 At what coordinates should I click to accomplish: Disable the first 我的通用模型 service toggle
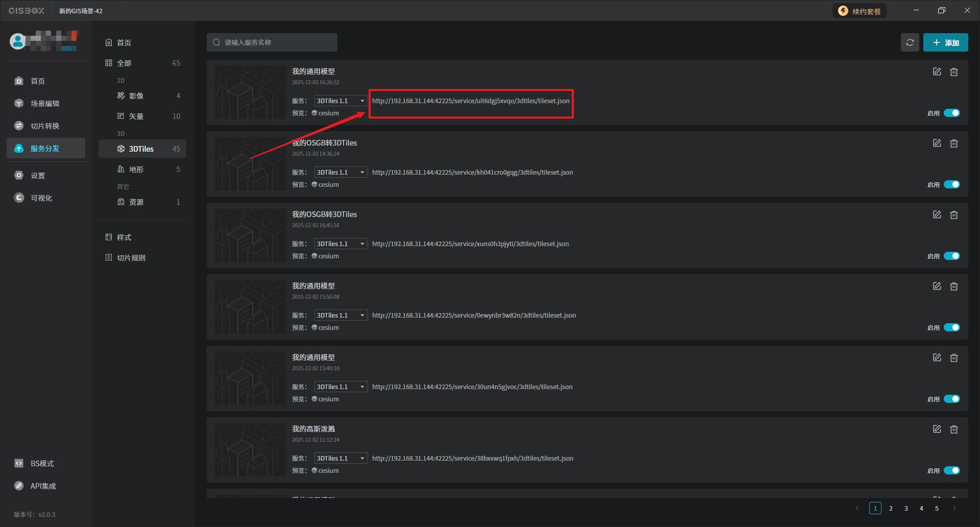951,113
